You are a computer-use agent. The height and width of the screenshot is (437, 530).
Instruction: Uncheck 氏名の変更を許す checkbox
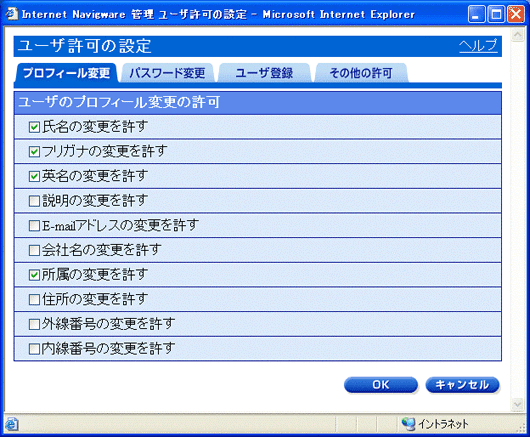34,127
